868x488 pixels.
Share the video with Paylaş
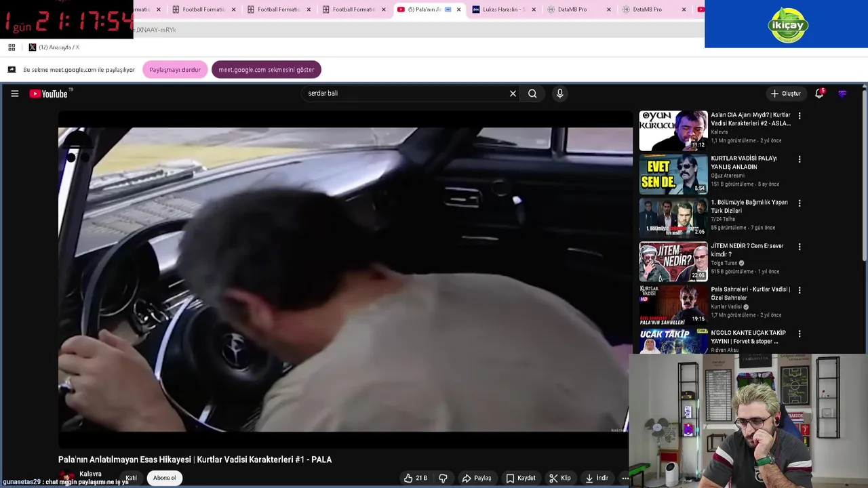[x=477, y=478]
